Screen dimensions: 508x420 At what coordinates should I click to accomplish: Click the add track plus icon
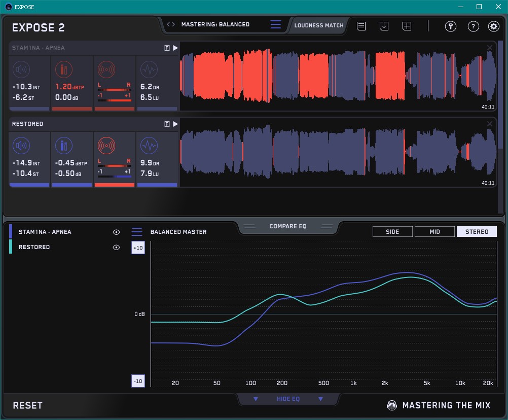pyautogui.click(x=407, y=26)
